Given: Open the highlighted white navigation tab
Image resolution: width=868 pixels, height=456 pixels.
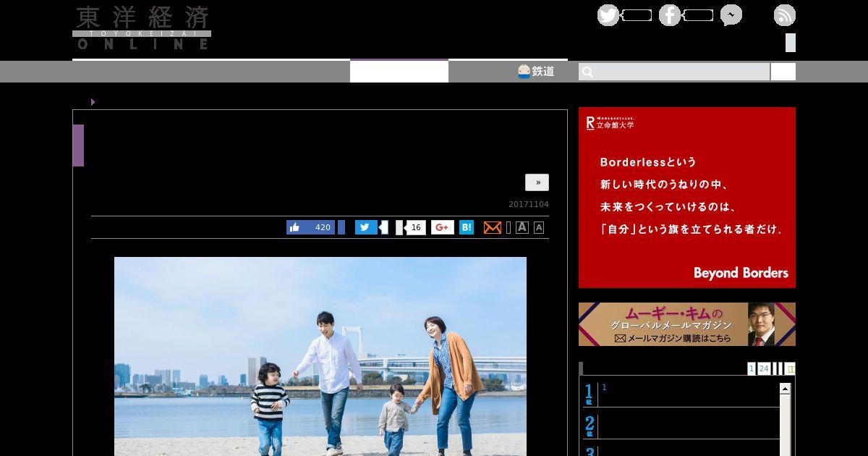Looking at the screenshot, I should [399, 71].
